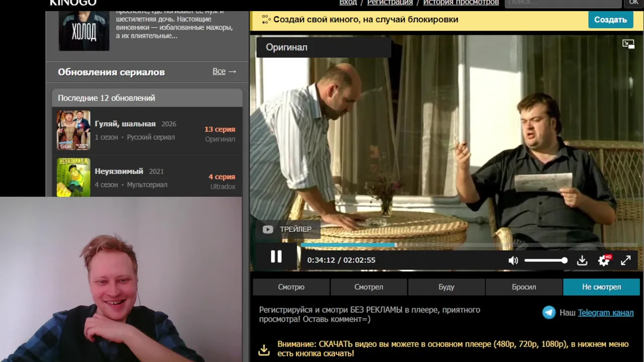Click the OK search button

(634, 3)
